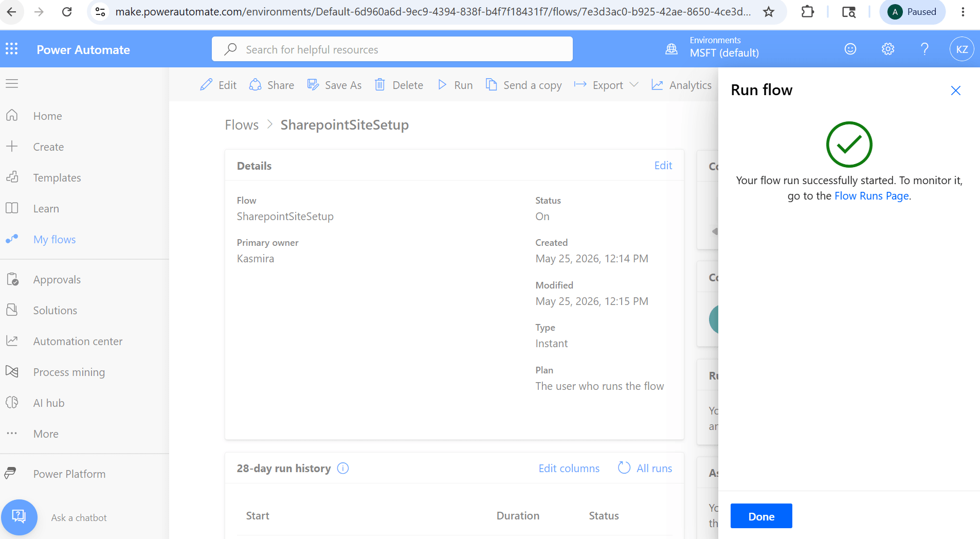Click Analytics in the flow toolbar
980x539 pixels.
[x=681, y=85]
